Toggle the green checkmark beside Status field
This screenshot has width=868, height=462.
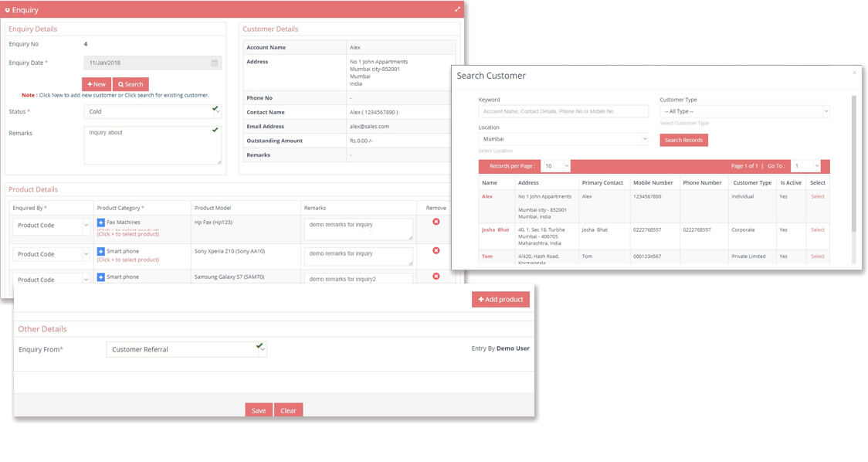point(215,109)
